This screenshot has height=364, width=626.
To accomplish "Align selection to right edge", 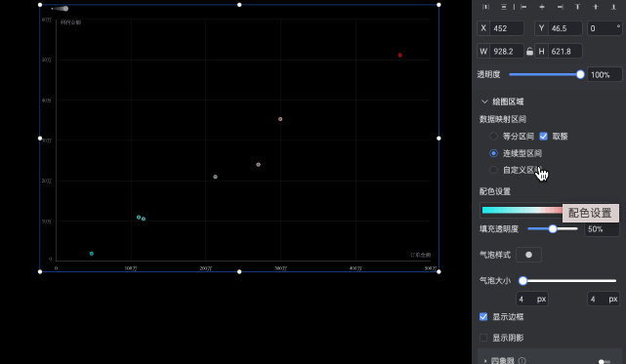I will click(561, 7).
